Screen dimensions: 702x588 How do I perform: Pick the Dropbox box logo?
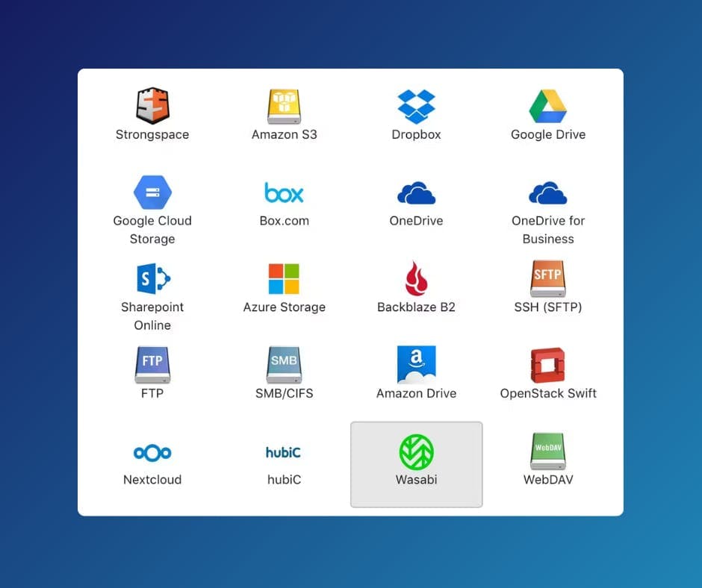click(x=417, y=107)
